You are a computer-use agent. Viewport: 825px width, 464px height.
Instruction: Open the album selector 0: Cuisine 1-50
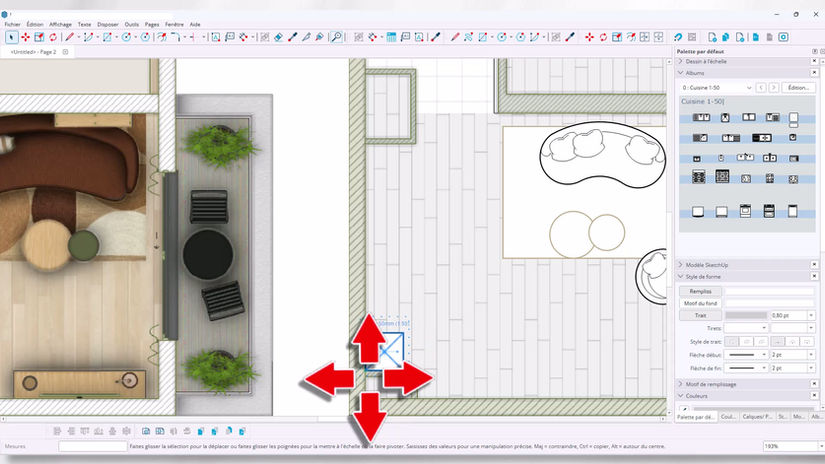pyautogui.click(x=716, y=87)
